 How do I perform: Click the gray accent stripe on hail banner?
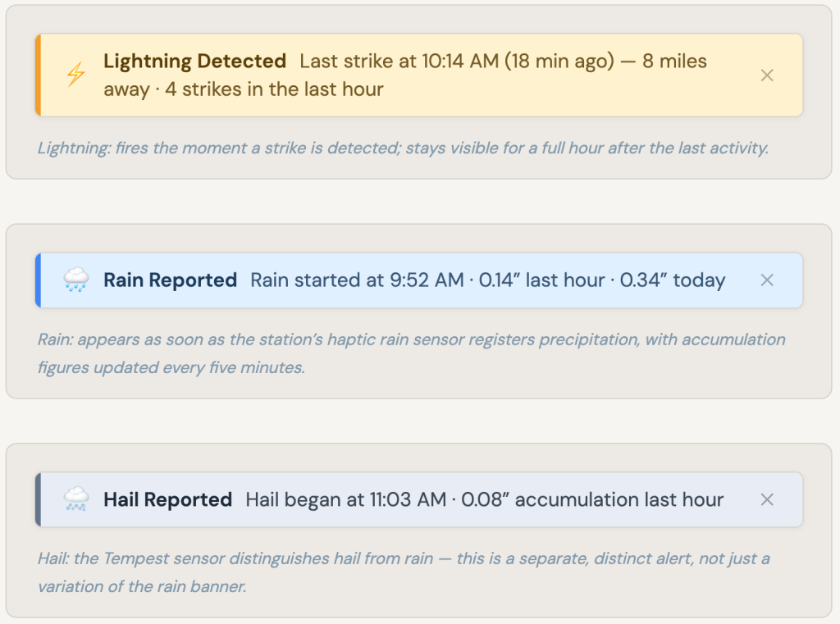click(38, 499)
